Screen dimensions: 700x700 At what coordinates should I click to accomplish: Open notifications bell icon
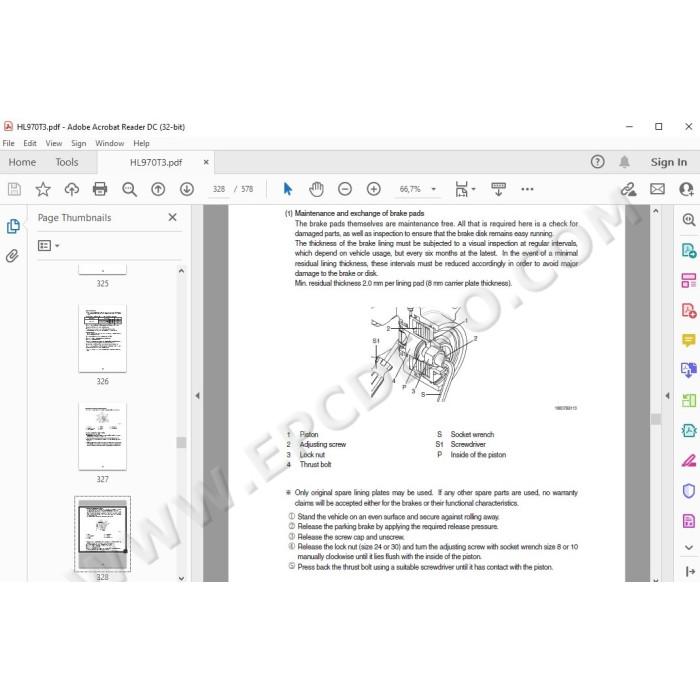click(x=624, y=162)
